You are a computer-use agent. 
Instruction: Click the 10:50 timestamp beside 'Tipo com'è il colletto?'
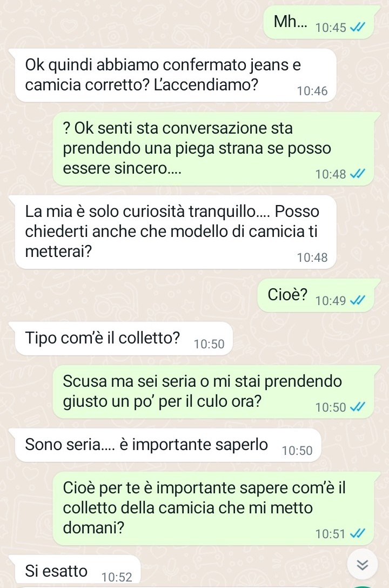(209, 344)
